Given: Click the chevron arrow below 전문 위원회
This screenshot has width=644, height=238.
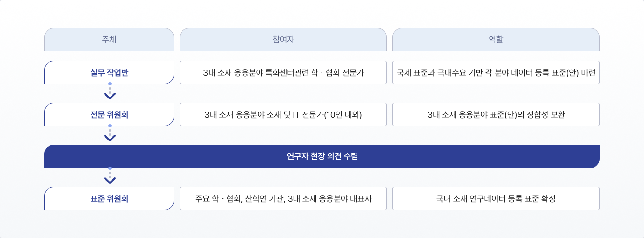Looking at the screenshot, I should [110, 138].
